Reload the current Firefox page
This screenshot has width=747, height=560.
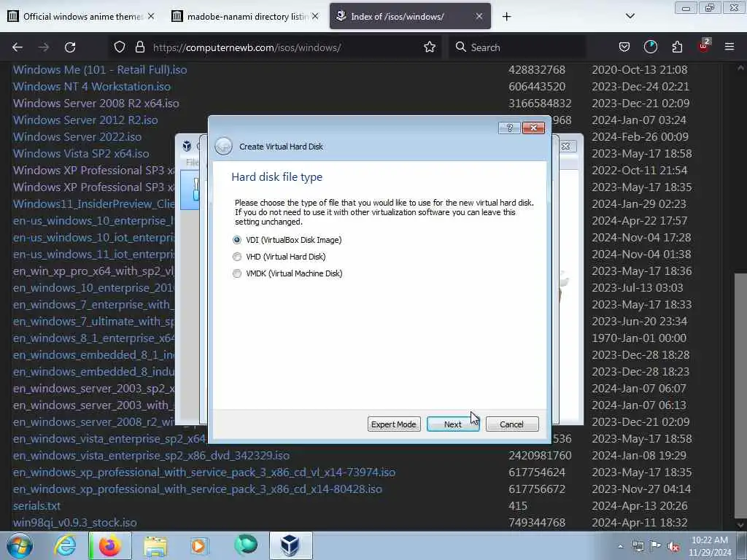(x=71, y=47)
